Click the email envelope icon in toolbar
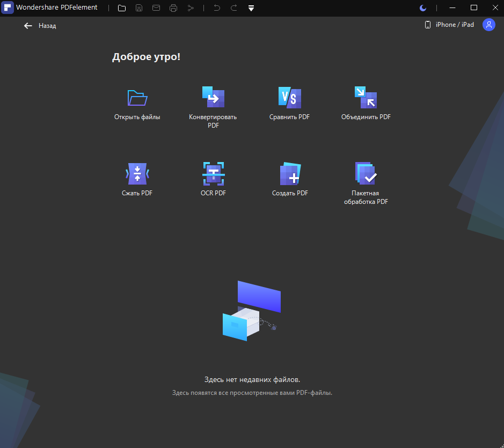 (156, 8)
